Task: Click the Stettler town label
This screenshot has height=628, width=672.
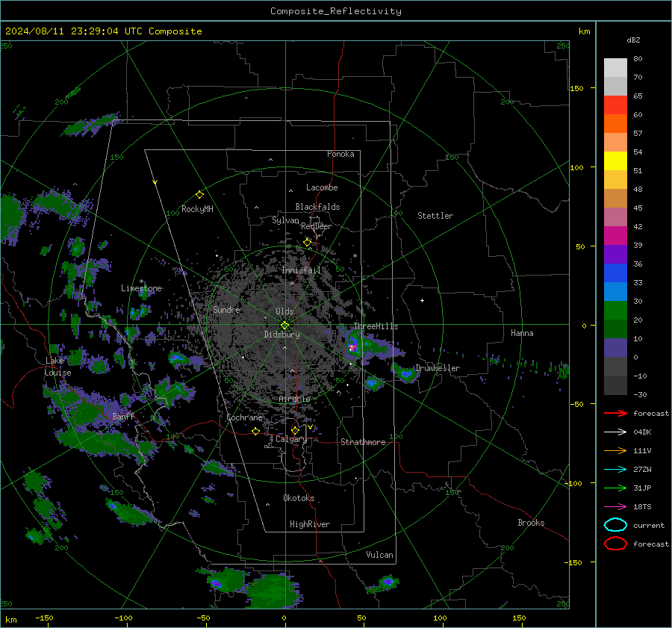Action: tap(435, 216)
